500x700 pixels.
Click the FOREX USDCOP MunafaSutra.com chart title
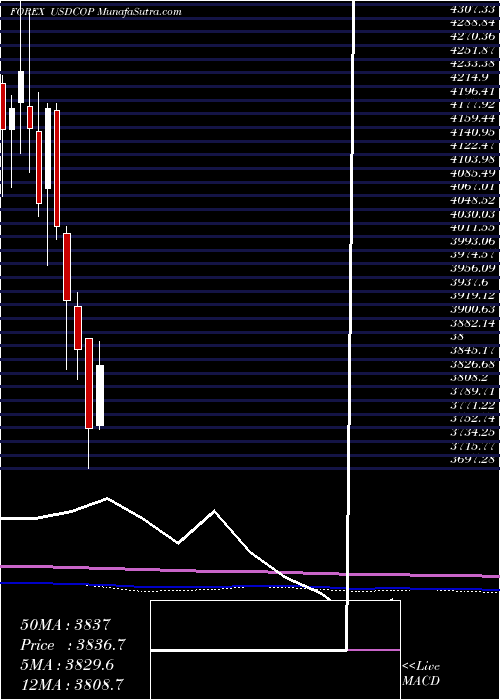click(x=96, y=12)
